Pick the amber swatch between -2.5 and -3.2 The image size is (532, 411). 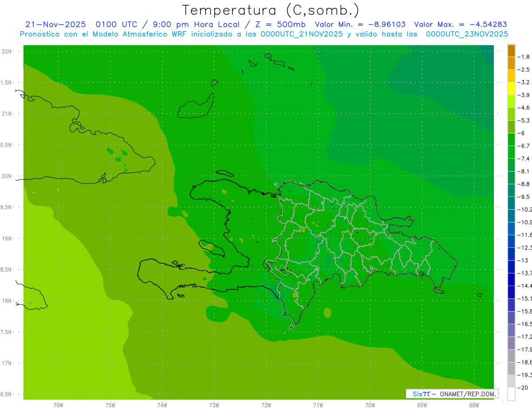511,76
